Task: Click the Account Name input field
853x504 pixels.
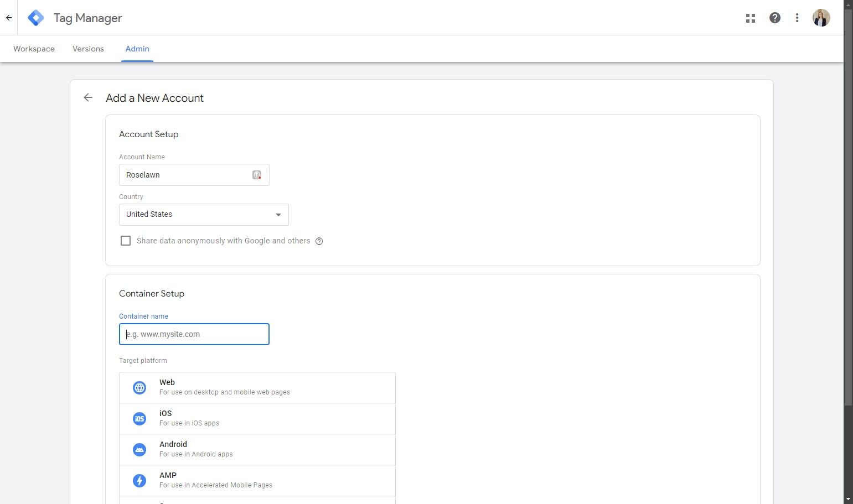Action: click(x=194, y=175)
